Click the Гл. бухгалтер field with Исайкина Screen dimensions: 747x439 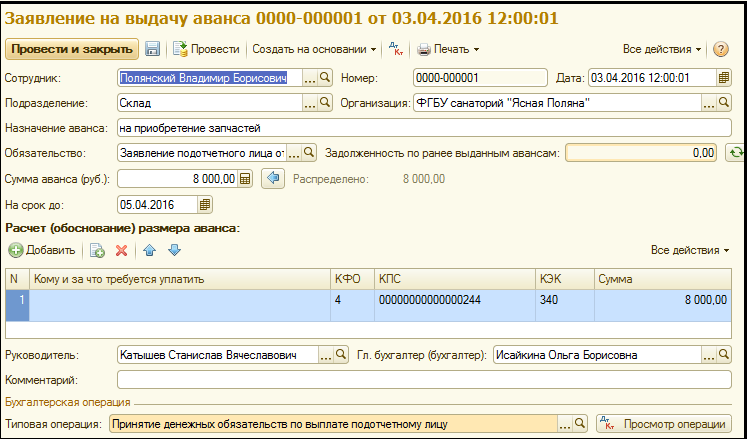click(597, 355)
